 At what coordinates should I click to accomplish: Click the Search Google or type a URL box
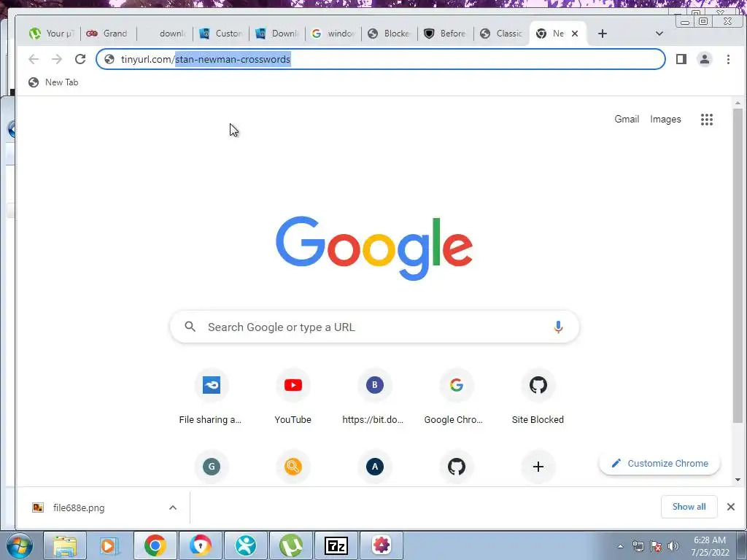click(374, 327)
